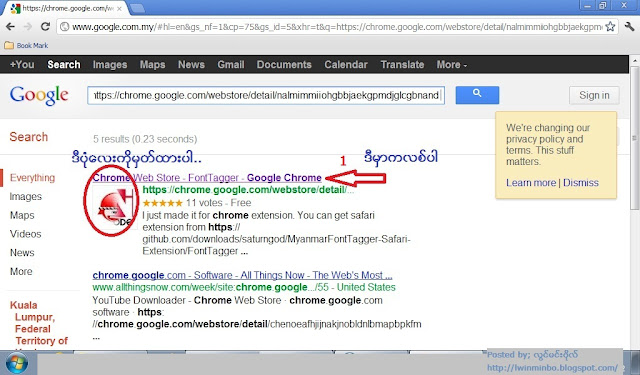Open +You in the Google bar

click(x=22, y=64)
